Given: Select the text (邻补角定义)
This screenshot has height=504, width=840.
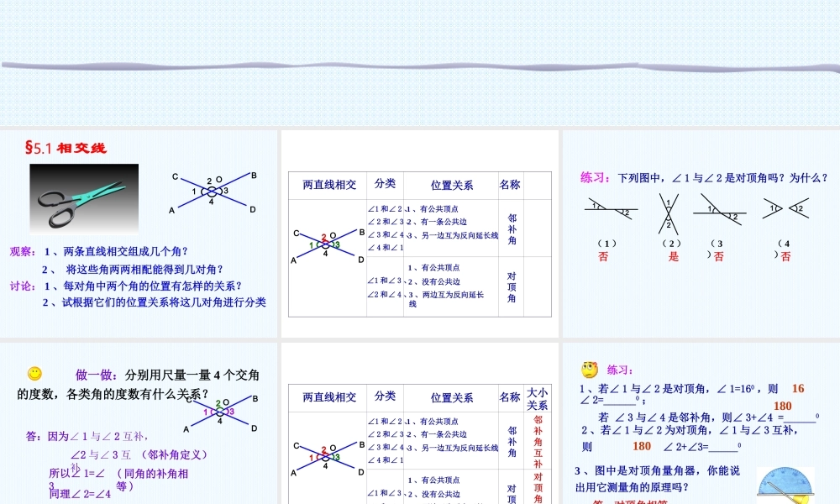Looking at the screenshot, I should [174, 454].
